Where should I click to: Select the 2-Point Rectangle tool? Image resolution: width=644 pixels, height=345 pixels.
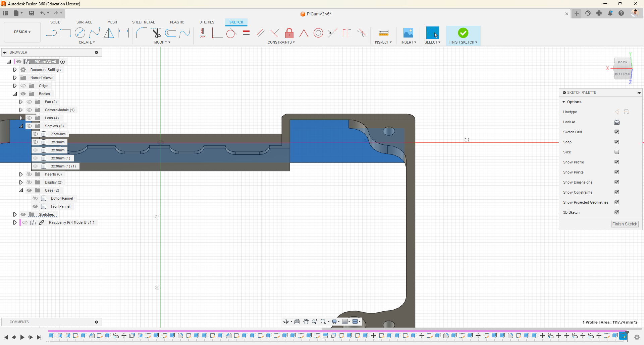click(65, 33)
